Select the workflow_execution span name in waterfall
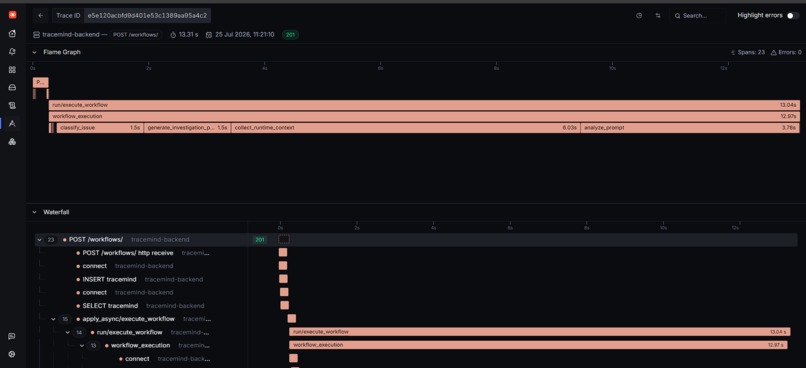Screen dimensions: 806x368 (140, 345)
